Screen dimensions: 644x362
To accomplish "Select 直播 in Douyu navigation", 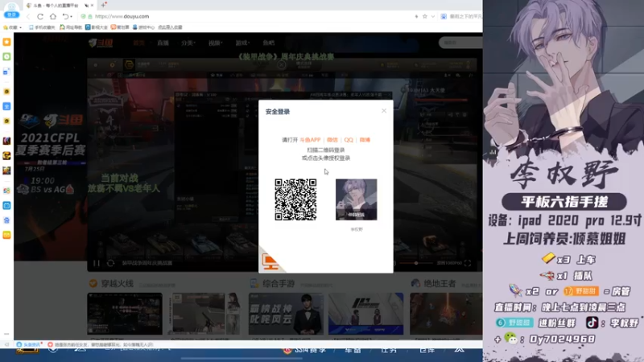I will click(163, 43).
